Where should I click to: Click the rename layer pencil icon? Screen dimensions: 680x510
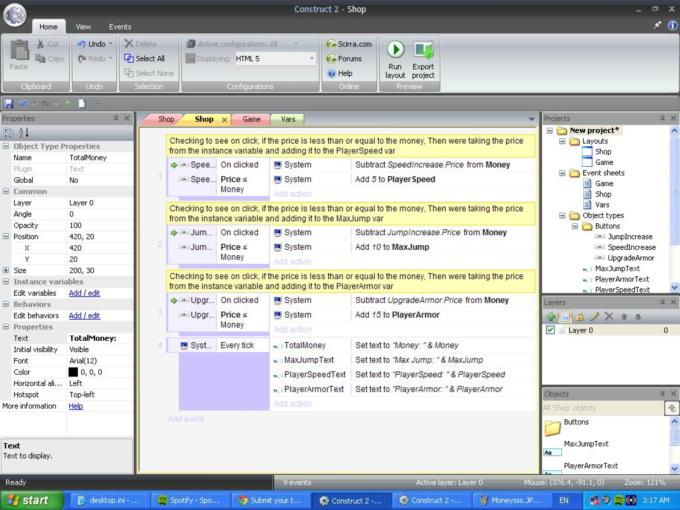(595, 317)
